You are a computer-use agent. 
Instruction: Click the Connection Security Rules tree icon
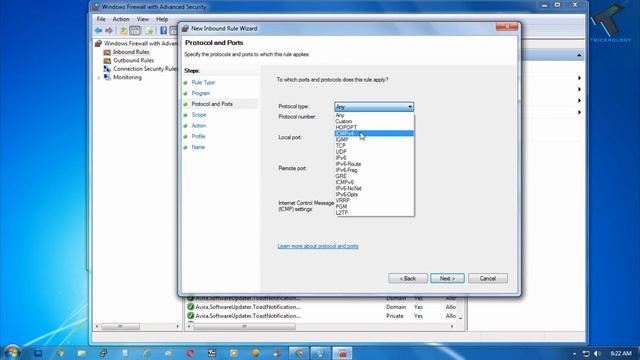(x=107, y=69)
